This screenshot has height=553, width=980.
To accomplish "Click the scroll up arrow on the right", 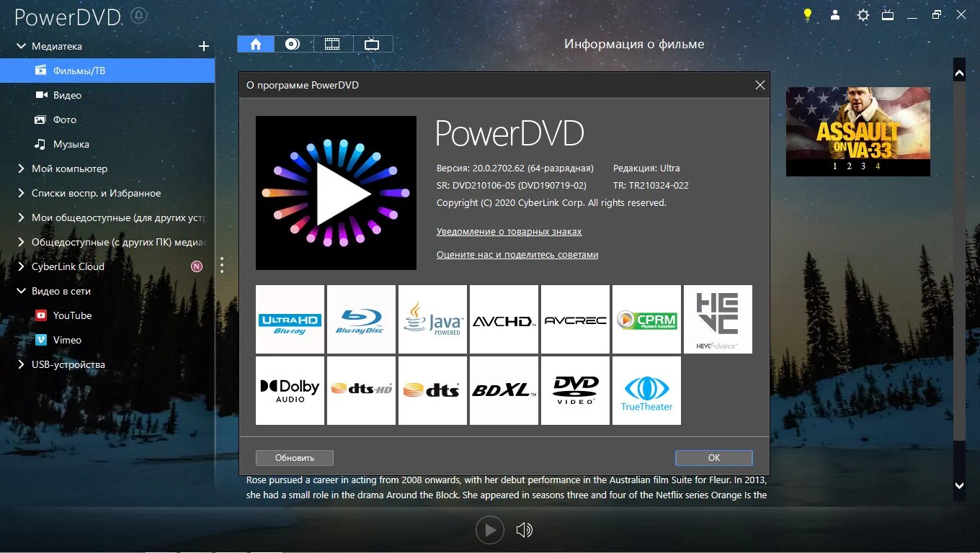I will click(x=959, y=73).
